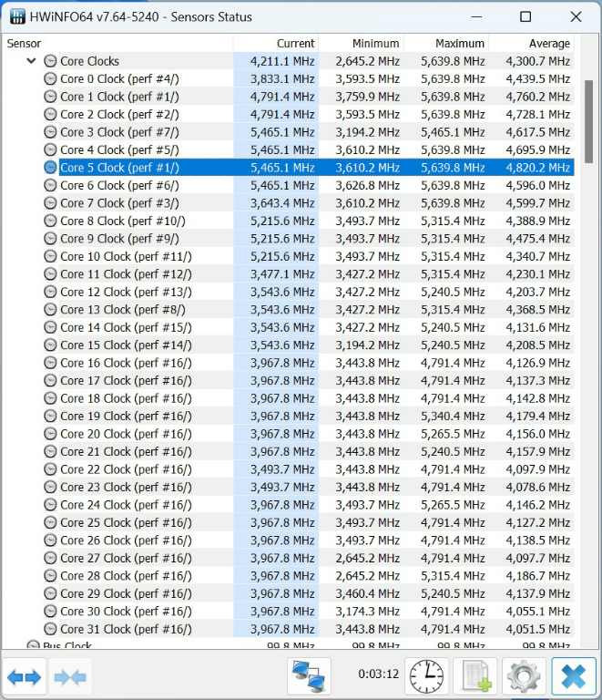Screen dimensions: 602x700
Task: Click the clock icon beside Core 1 Clock
Action: pos(50,97)
